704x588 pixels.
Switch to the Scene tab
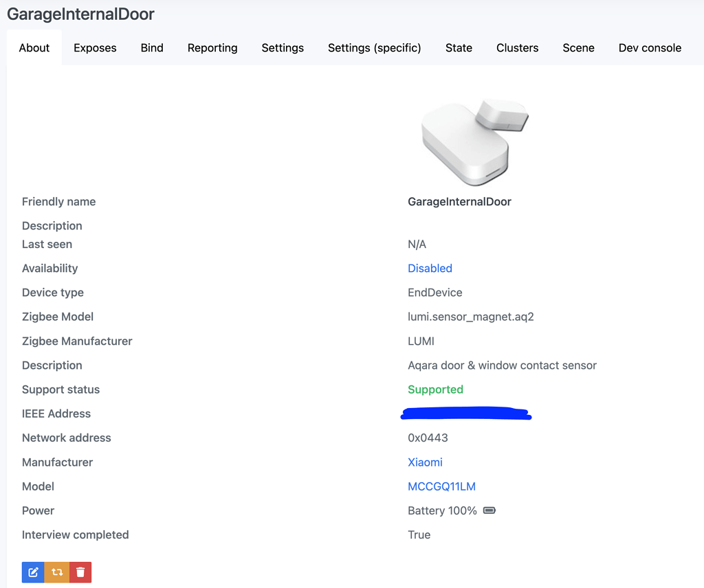pos(578,47)
